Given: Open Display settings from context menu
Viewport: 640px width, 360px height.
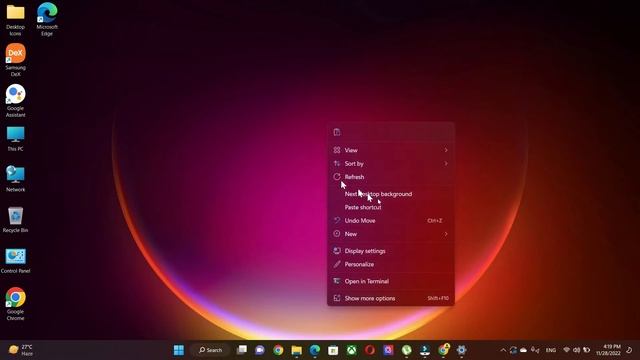Looking at the screenshot, I should coord(391,251).
